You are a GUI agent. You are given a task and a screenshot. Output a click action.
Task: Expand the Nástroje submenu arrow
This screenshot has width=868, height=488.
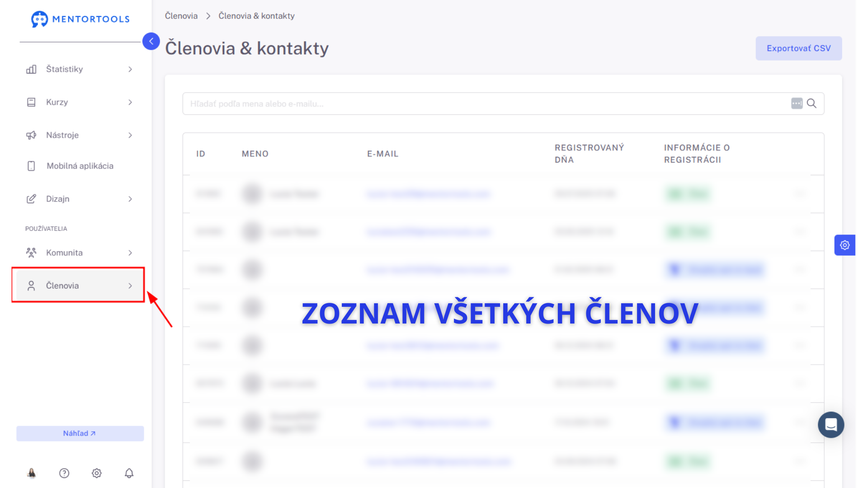(130, 135)
